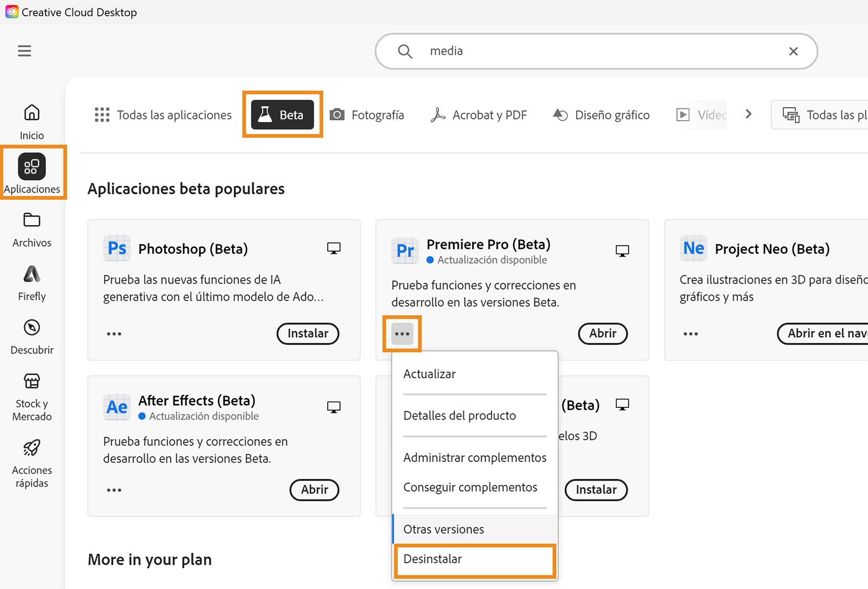Open Premiere Pro (Beta) with Abrir
This screenshot has height=589, width=868.
tap(603, 334)
